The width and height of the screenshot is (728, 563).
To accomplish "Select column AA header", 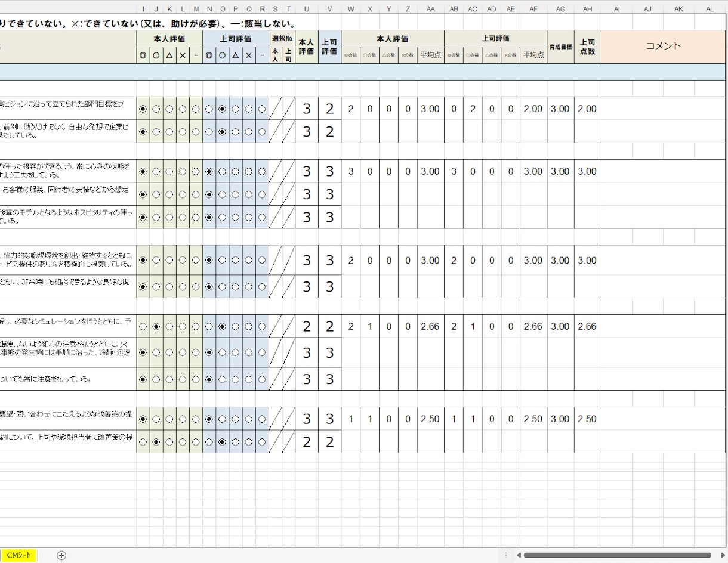I will tap(431, 9).
